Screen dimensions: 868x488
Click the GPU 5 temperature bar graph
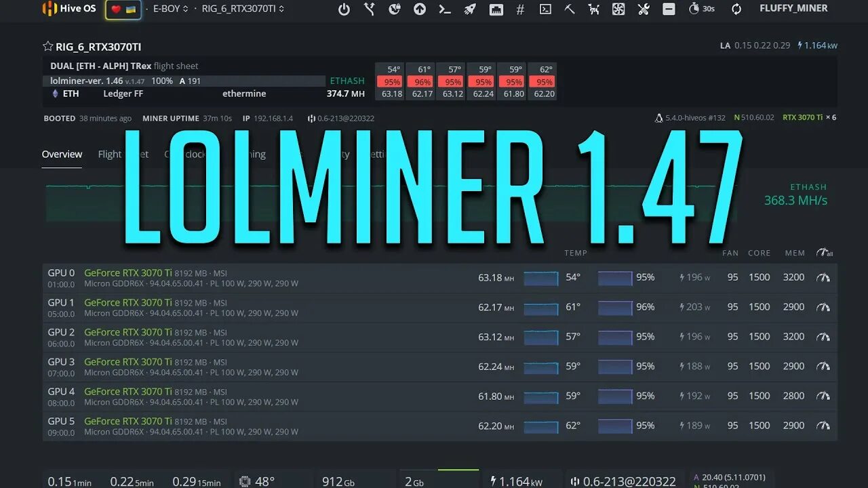pos(541,426)
